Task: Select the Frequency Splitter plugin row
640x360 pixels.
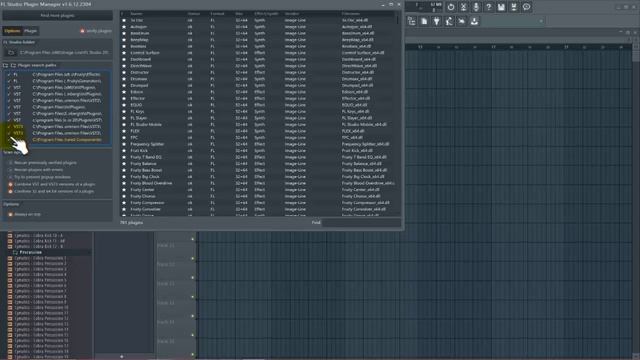Action: coord(258,144)
